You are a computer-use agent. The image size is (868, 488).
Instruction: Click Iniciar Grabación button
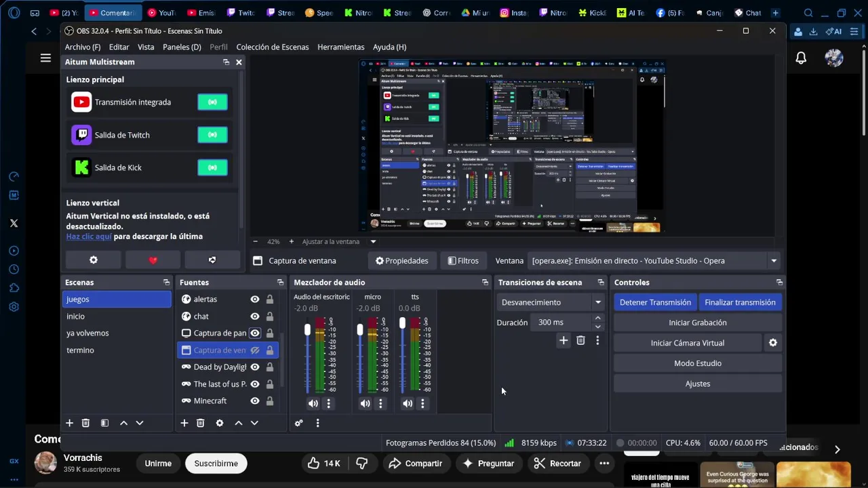(x=698, y=323)
